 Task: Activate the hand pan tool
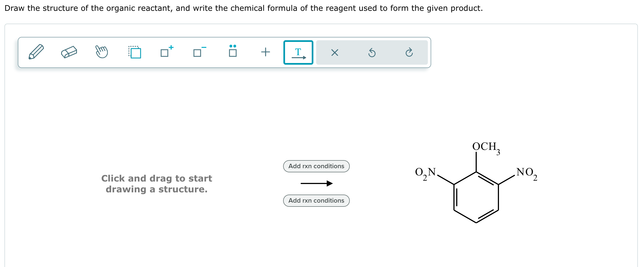point(102,52)
